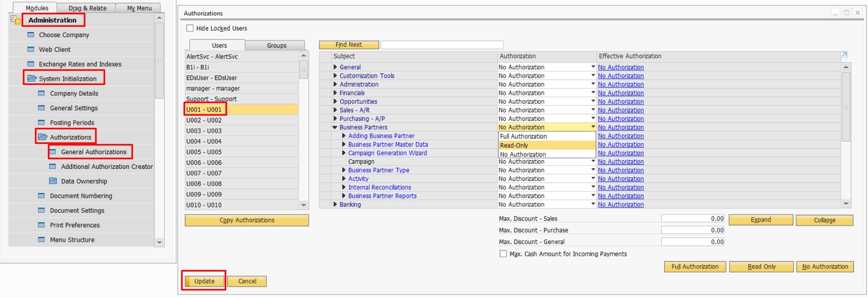Collapse the Business Partners subject
This screenshot has height=298, width=868.
click(335, 127)
